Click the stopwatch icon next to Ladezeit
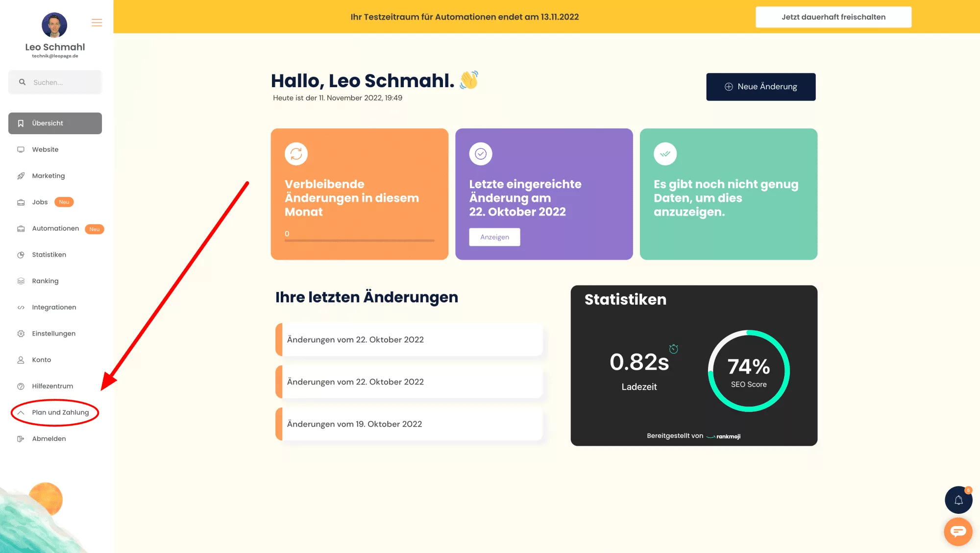Image resolution: width=980 pixels, height=553 pixels. tap(674, 349)
